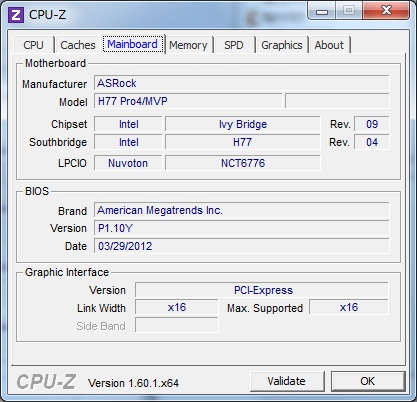Click the Nuvoton LPCIO value
The image size is (417, 402).
[x=128, y=163]
